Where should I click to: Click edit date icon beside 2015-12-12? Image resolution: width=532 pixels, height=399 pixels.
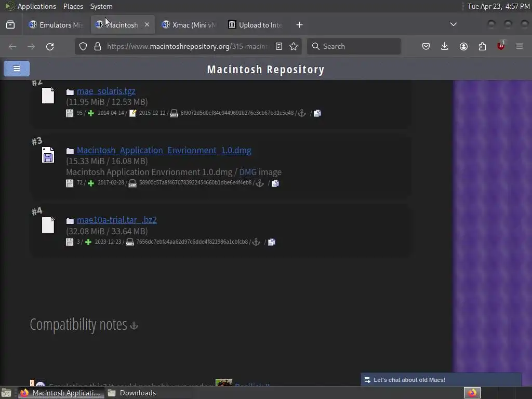[132, 113]
